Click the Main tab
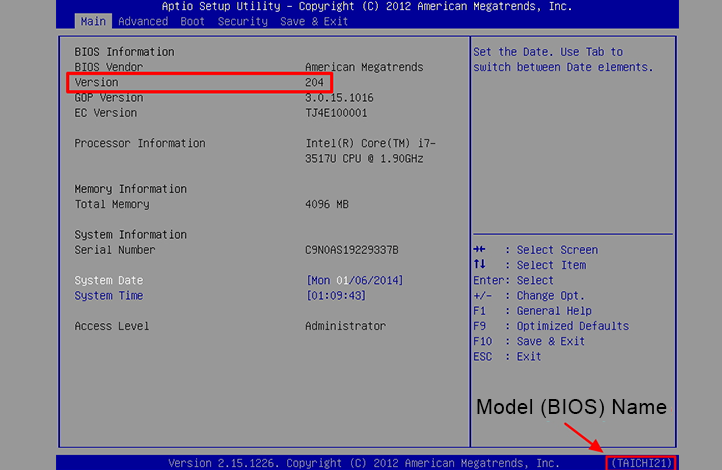This screenshot has width=722, height=470. click(x=93, y=21)
